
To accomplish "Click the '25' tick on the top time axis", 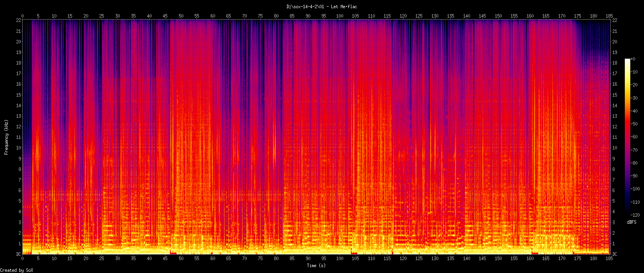I will [x=102, y=16].
